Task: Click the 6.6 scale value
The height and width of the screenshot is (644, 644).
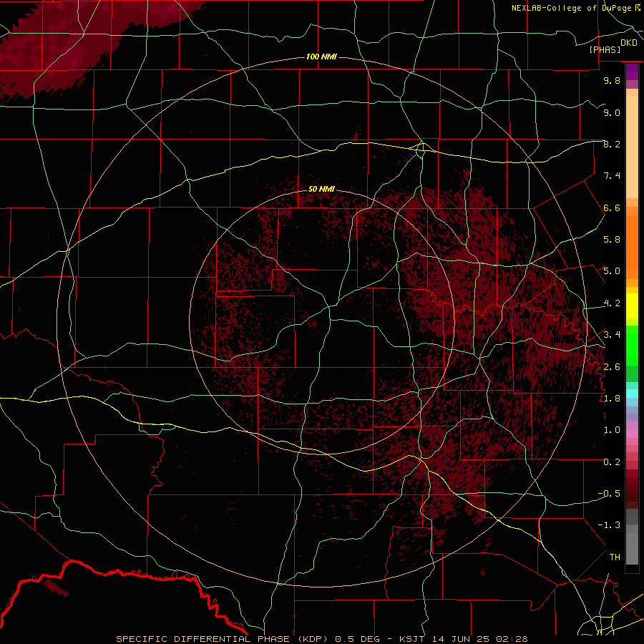Action: pyautogui.click(x=612, y=208)
